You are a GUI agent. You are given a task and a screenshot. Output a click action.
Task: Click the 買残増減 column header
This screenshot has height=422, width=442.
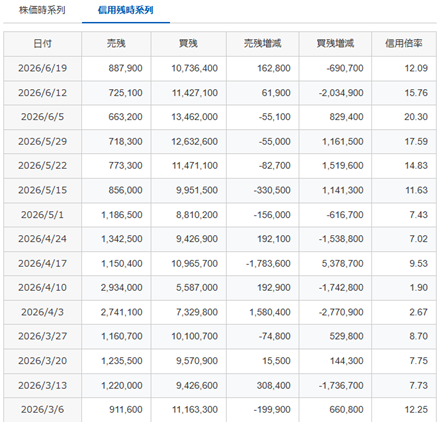pos(335,44)
